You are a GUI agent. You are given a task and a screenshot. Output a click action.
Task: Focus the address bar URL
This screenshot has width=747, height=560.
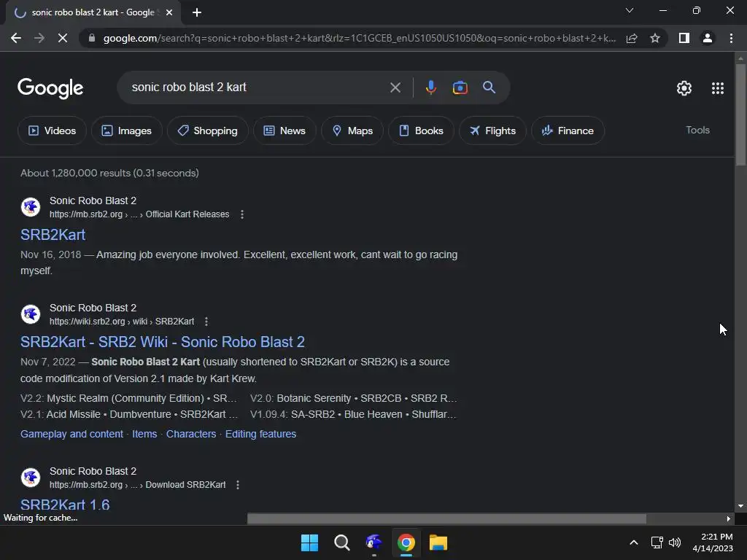(x=359, y=38)
